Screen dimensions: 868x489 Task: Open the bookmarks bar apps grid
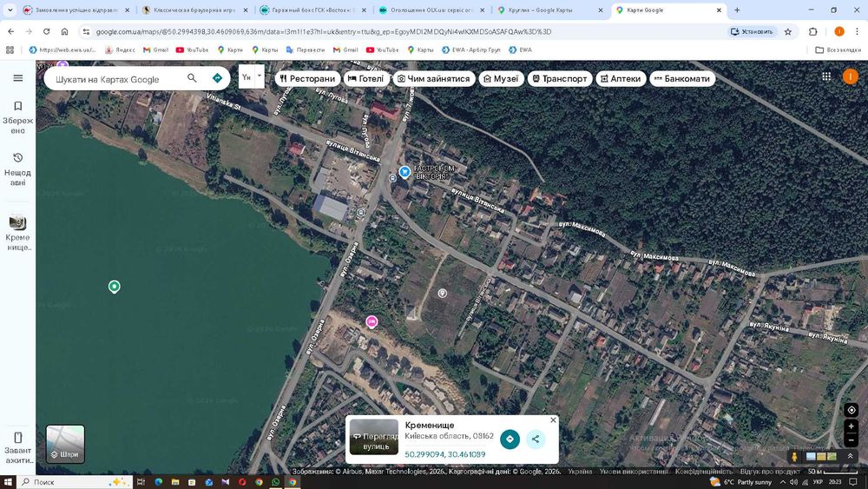tap(10, 50)
